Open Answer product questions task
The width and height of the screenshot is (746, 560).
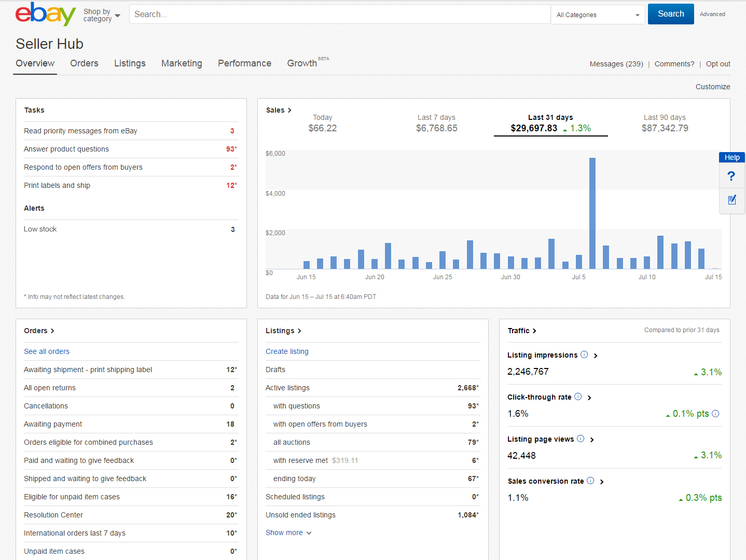[x=131, y=149]
